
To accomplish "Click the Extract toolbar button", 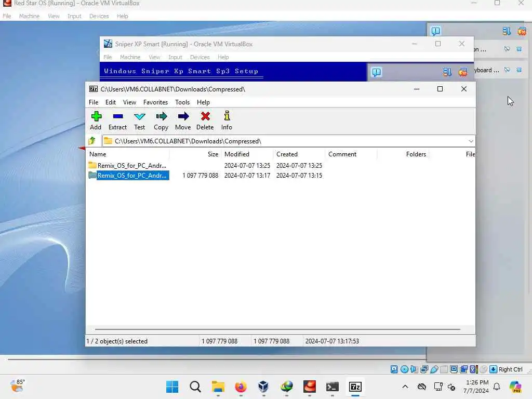I will [117, 121].
